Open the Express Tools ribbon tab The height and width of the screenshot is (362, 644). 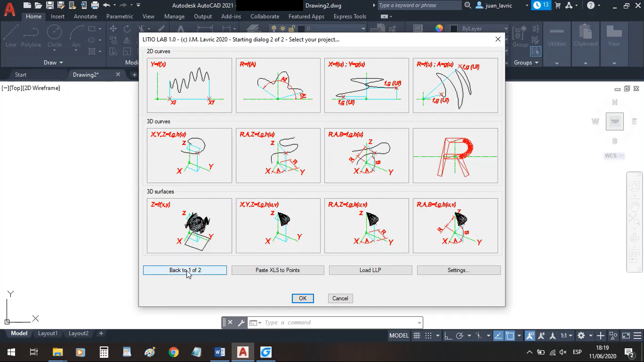click(350, 16)
